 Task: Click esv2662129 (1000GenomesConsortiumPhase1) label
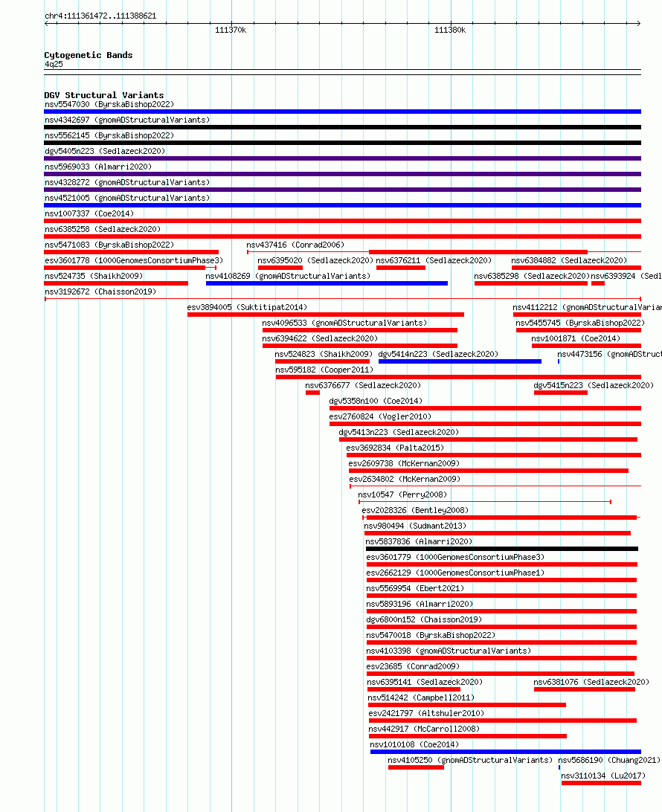click(x=456, y=573)
